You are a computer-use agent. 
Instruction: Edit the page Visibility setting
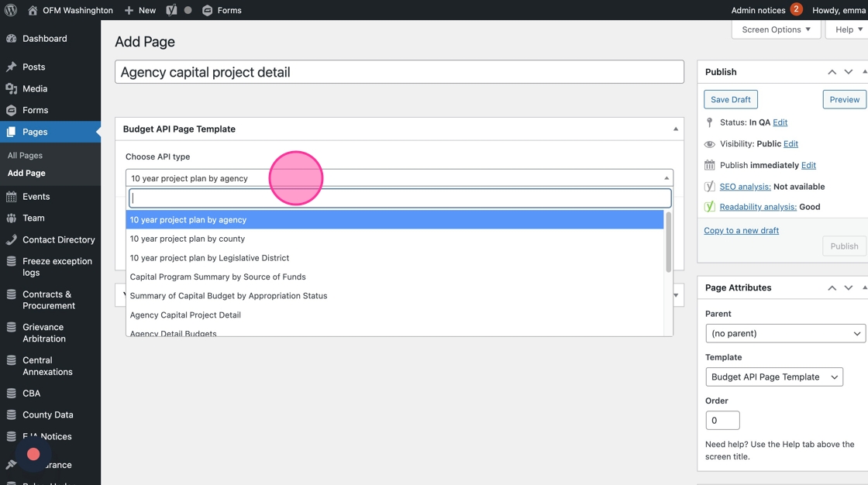pyautogui.click(x=790, y=144)
